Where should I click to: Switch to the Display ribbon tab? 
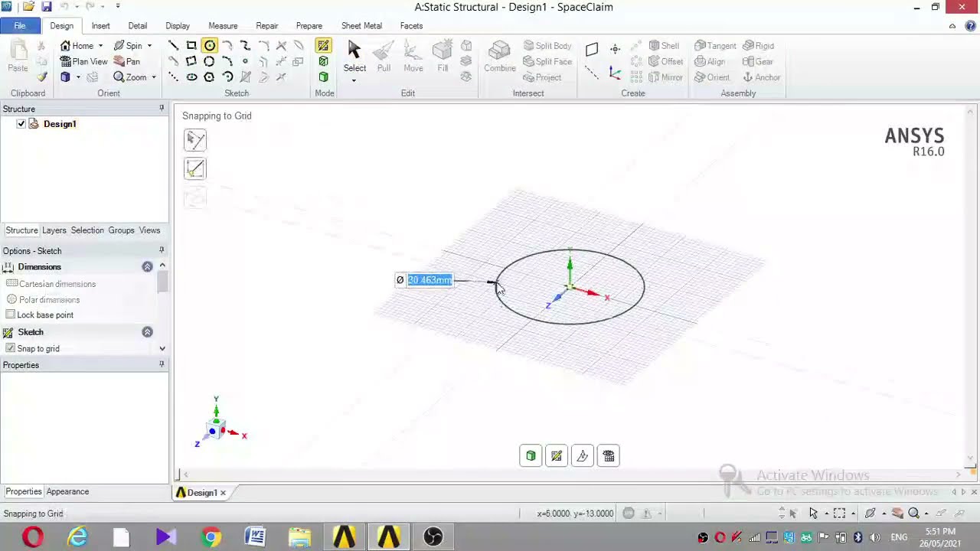click(178, 26)
